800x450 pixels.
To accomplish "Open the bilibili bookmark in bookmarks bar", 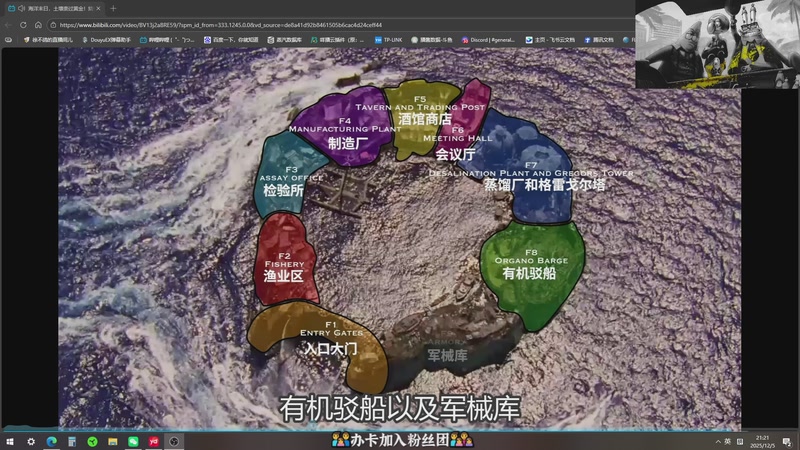I will click(x=167, y=39).
